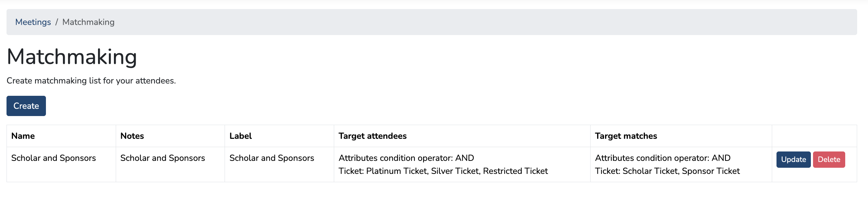The width and height of the screenshot is (868, 201).
Task: Delete the Scholar and Sponsors matchmaking
Action: (829, 159)
